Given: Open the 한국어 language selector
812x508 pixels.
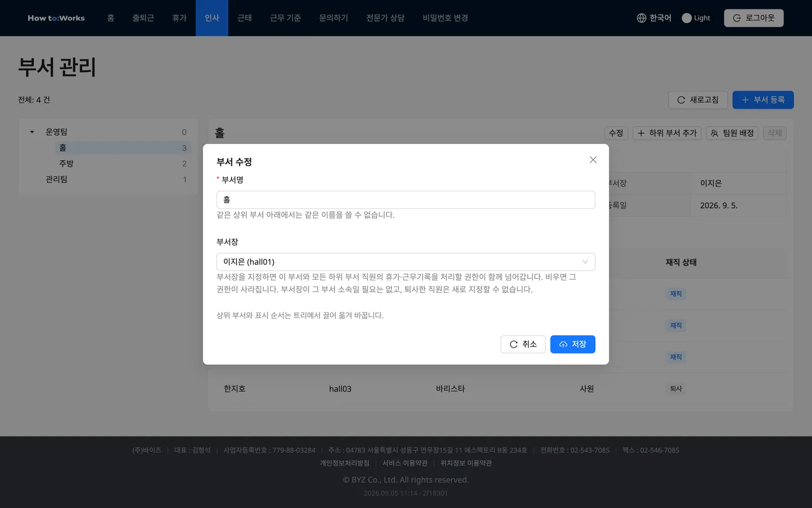Looking at the screenshot, I should pos(654,18).
